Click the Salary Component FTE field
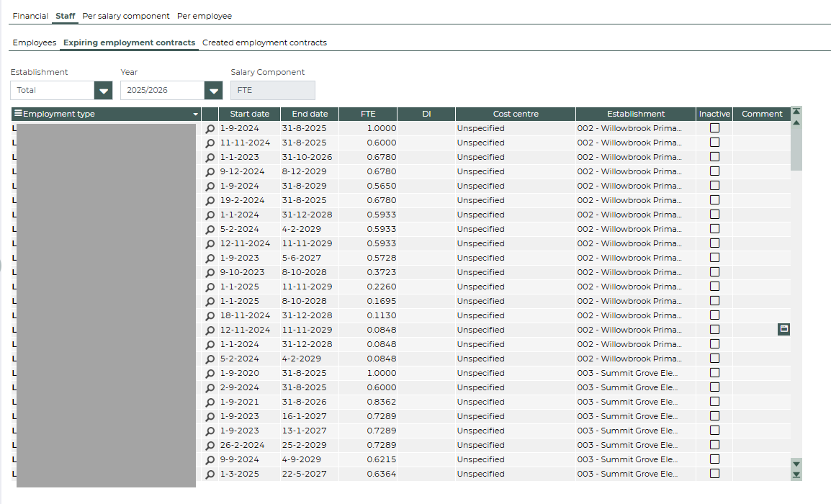831x504 pixels. tap(272, 91)
